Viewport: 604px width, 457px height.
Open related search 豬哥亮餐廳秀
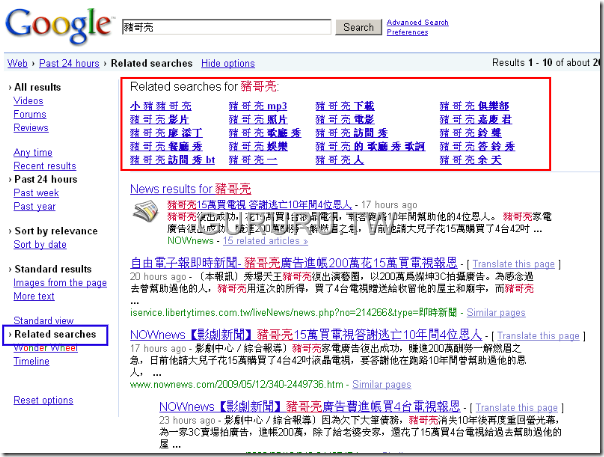(x=166, y=146)
